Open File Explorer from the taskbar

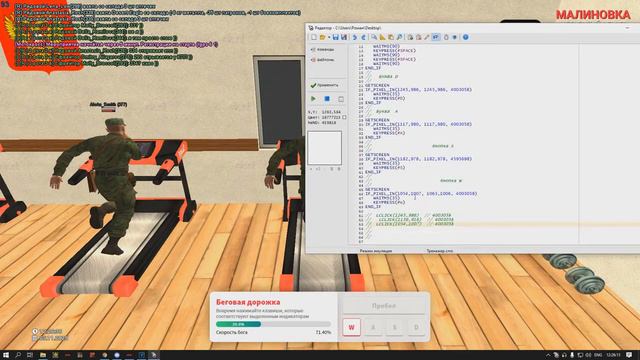(x=42, y=355)
